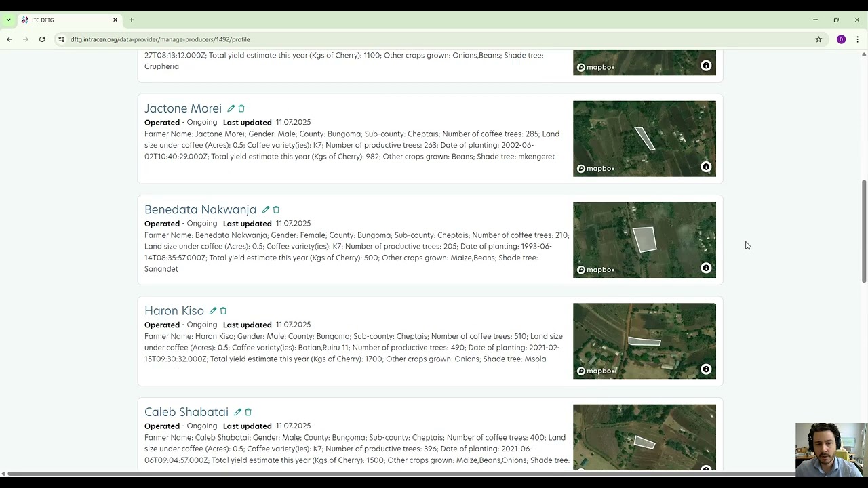Click the address bar URL
Viewport: 868px width, 488px height.
(x=160, y=39)
